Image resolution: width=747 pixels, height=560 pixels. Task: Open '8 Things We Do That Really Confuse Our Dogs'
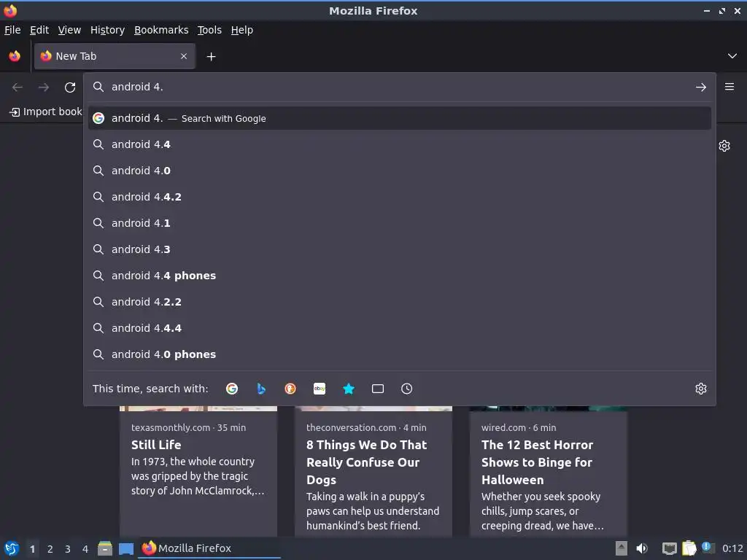pyautogui.click(x=373, y=472)
